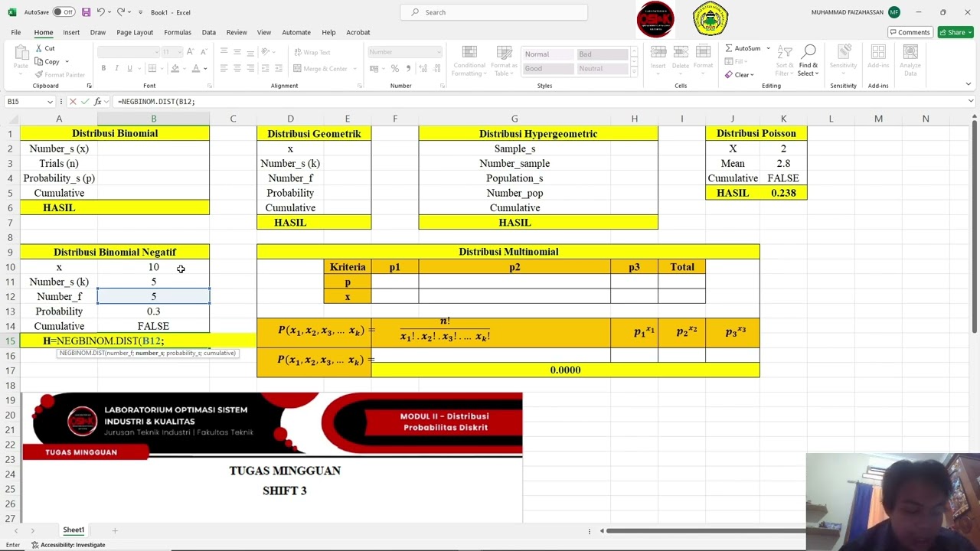The width and height of the screenshot is (980, 551).
Task: Click the Insert Function fx icon
Action: (x=99, y=101)
